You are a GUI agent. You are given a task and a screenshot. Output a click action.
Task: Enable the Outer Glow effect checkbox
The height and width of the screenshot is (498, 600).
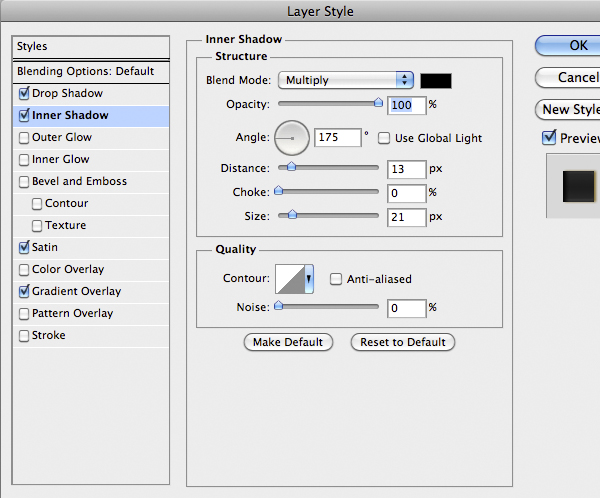pyautogui.click(x=24, y=137)
